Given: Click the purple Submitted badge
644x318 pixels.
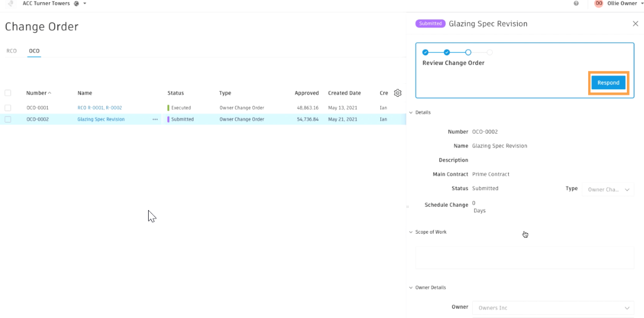Looking at the screenshot, I should (430, 24).
